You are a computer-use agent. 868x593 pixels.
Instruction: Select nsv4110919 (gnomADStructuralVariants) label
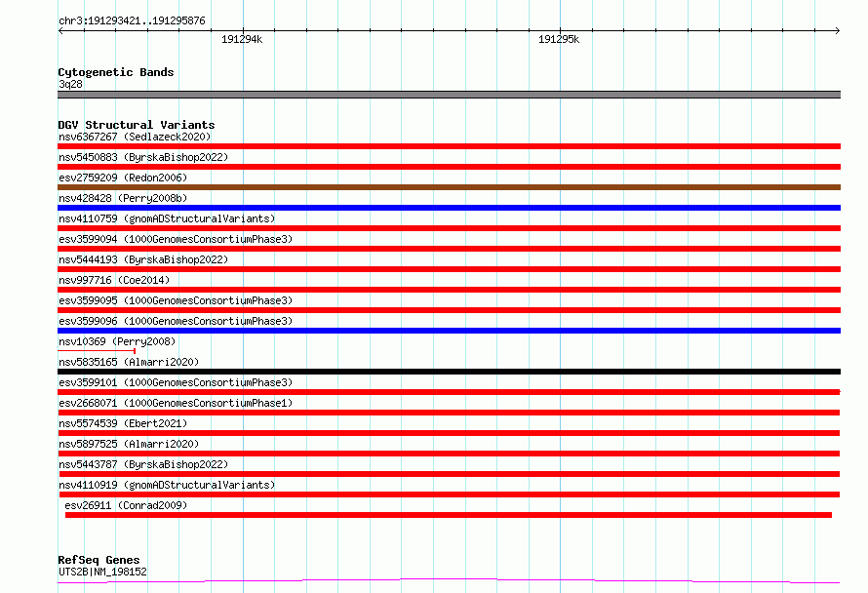[167, 485]
